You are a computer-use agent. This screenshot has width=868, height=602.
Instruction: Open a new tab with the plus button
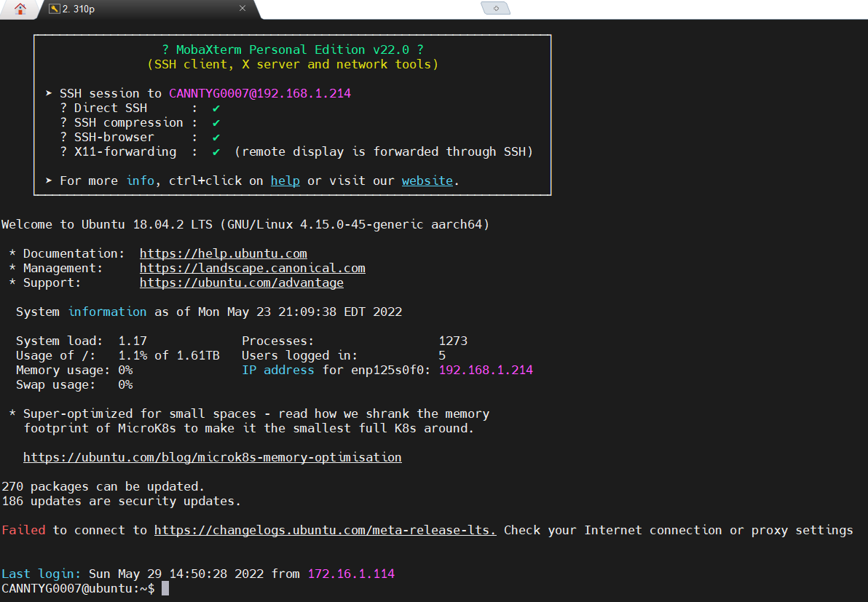[x=496, y=8]
